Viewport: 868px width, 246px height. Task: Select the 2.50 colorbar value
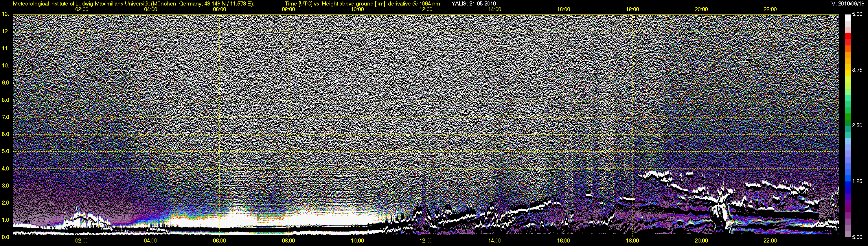857,125
